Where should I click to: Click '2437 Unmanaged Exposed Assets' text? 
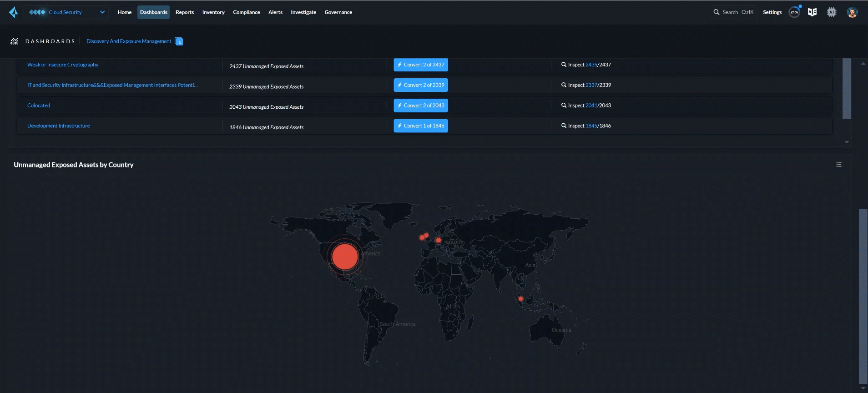pos(267,66)
